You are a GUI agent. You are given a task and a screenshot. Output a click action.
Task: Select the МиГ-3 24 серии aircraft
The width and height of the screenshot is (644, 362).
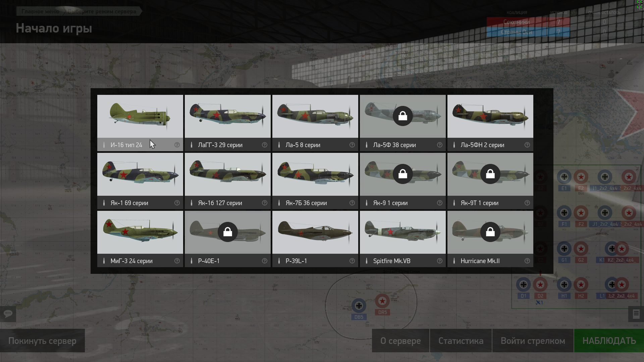pos(140,239)
